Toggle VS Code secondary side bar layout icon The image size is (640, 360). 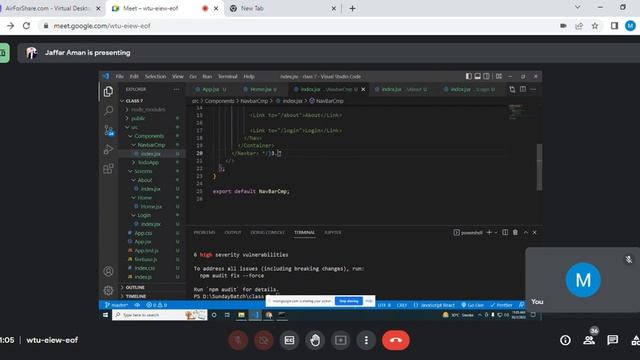point(487,76)
